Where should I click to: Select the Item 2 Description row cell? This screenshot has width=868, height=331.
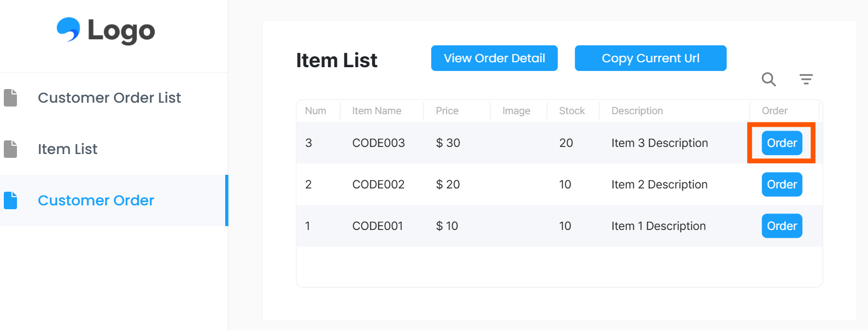(659, 185)
